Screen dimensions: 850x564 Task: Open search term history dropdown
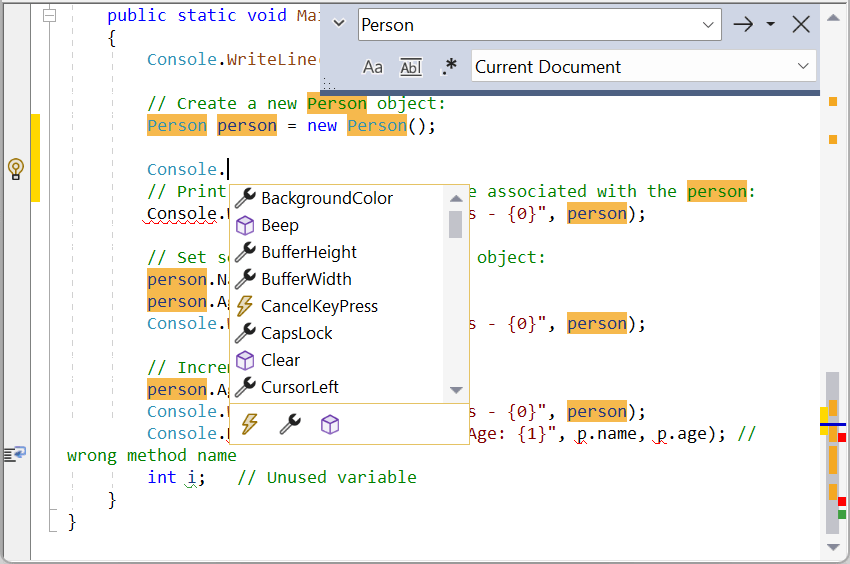(x=707, y=25)
